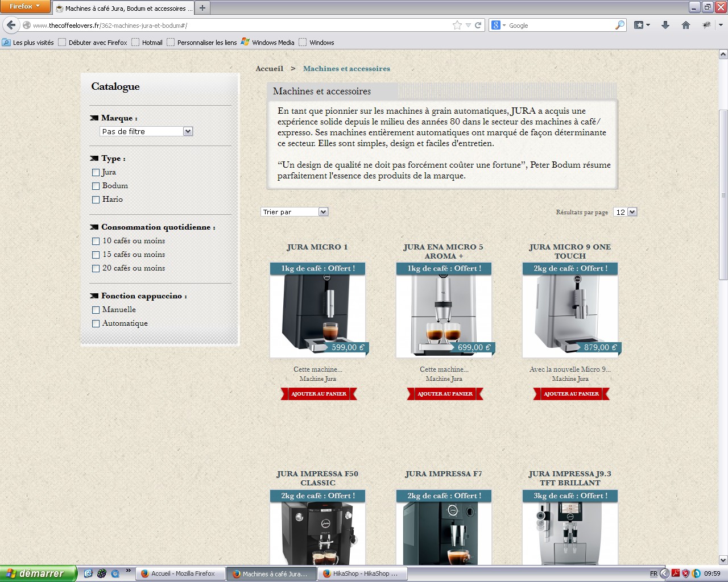Viewport: 728px width, 582px height.
Task: Check the Automatique cappuccino option
Action: pyautogui.click(x=96, y=323)
